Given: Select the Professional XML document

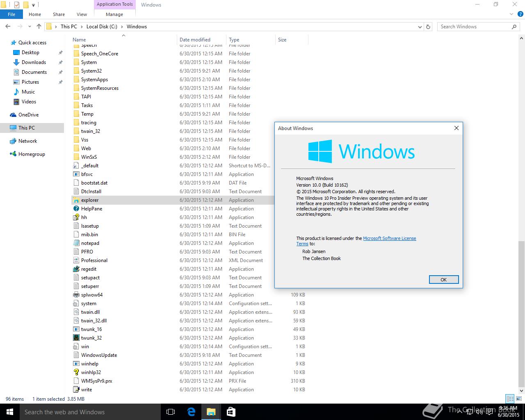Looking at the screenshot, I should (94, 260).
